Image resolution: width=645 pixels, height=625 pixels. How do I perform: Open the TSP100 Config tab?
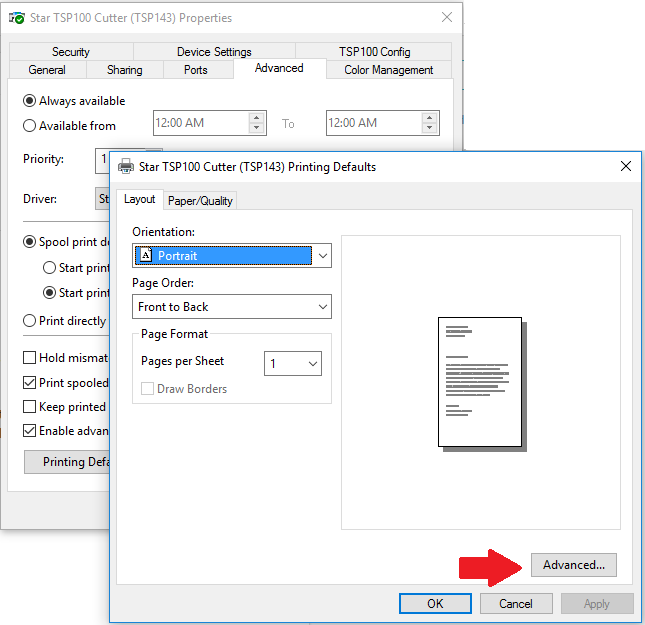click(374, 52)
